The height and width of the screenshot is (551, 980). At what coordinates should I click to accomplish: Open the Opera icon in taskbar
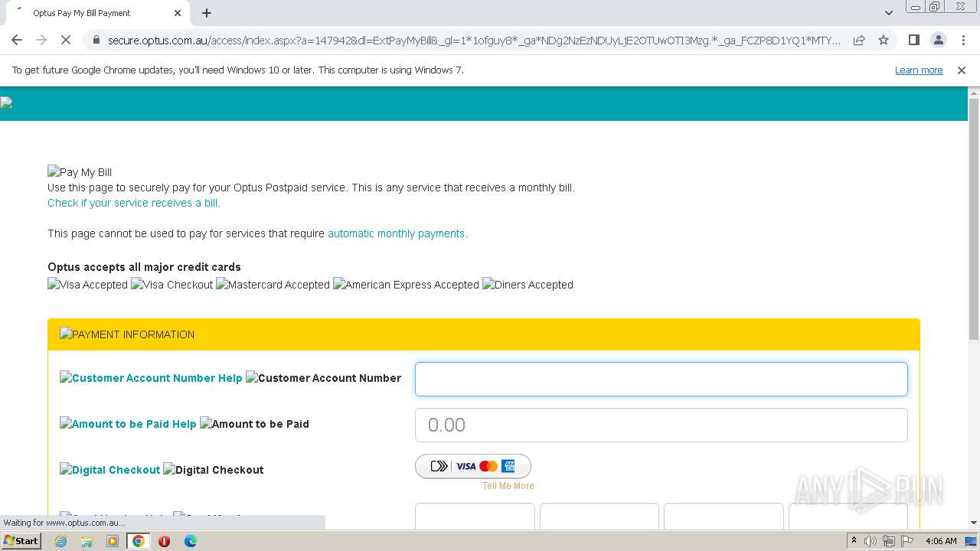click(164, 541)
